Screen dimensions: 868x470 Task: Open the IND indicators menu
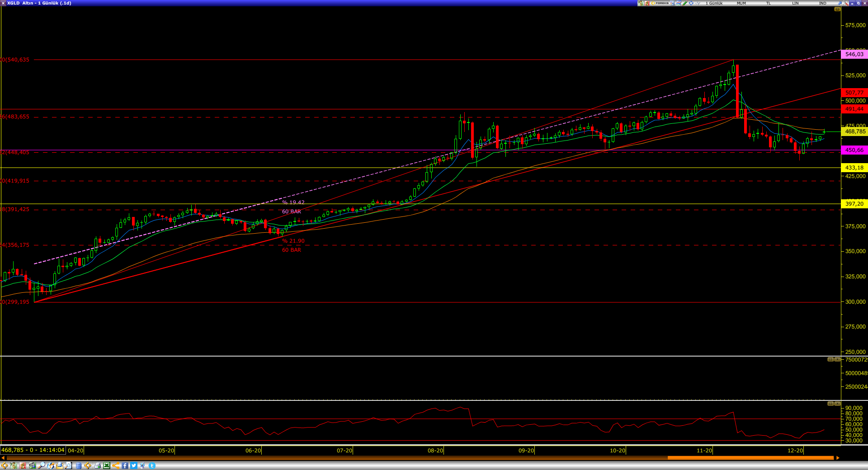pos(823,3)
